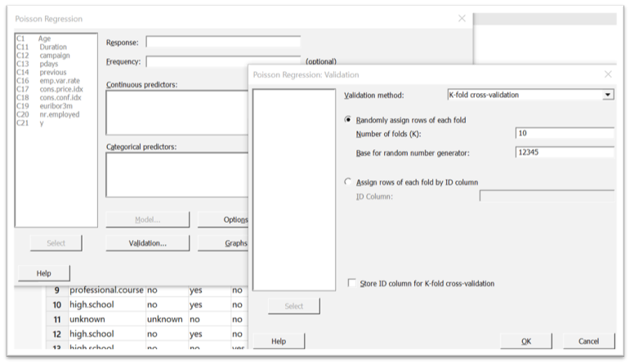
Task: Click second unknown cell in row 11
Action: pyautogui.click(x=167, y=319)
